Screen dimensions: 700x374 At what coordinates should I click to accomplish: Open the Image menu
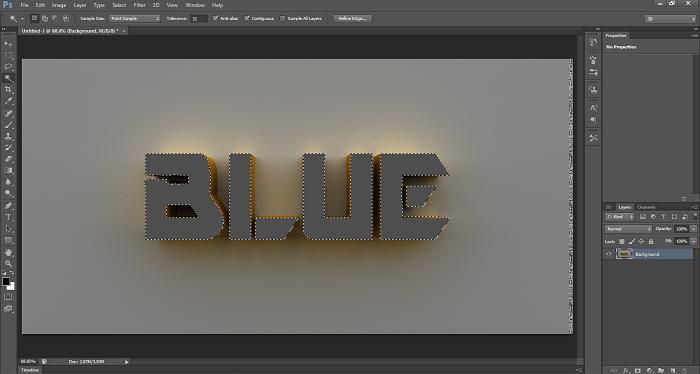pyautogui.click(x=59, y=5)
